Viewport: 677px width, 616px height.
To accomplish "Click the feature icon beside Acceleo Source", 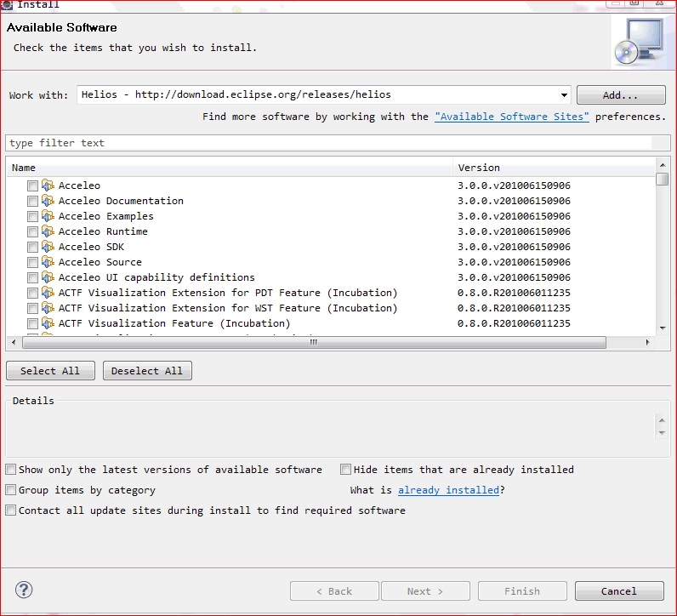I will tap(48, 262).
